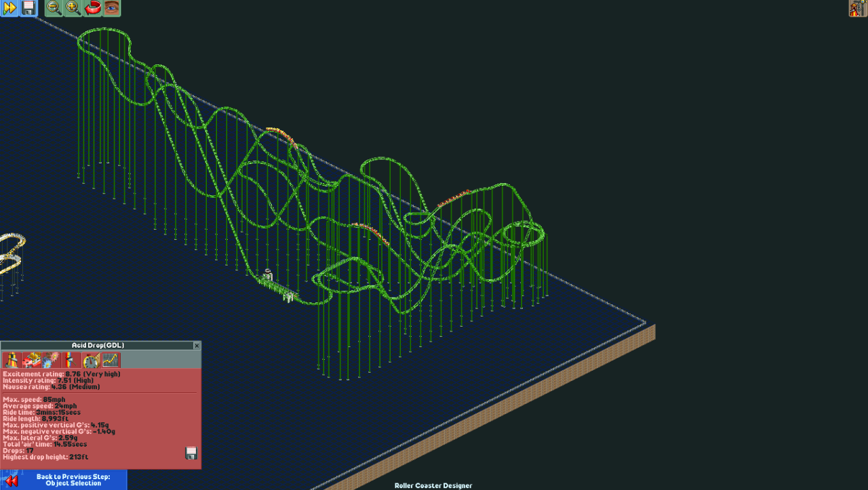Open the graphs tab with the line chart
868x490 pixels.
(110, 360)
